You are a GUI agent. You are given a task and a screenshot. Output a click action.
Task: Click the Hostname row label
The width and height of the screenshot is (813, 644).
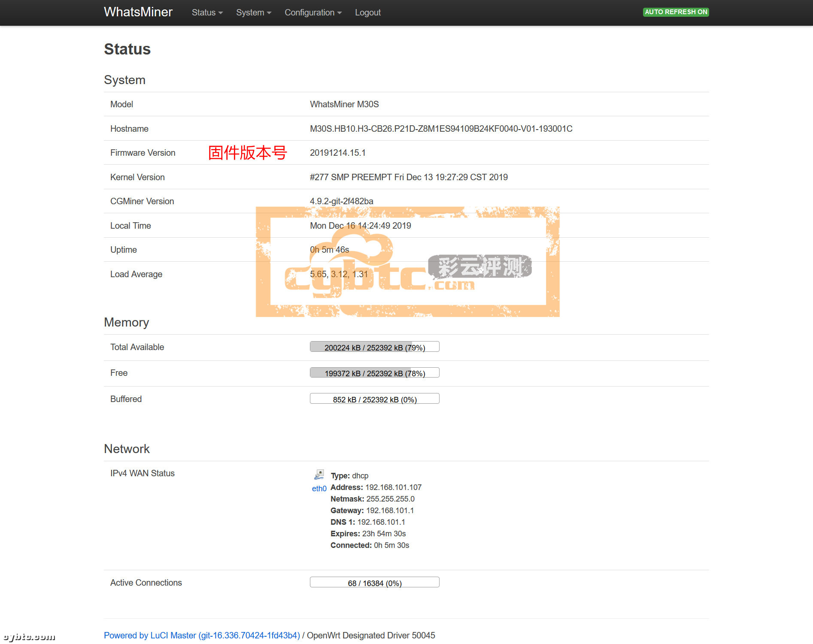tap(129, 129)
